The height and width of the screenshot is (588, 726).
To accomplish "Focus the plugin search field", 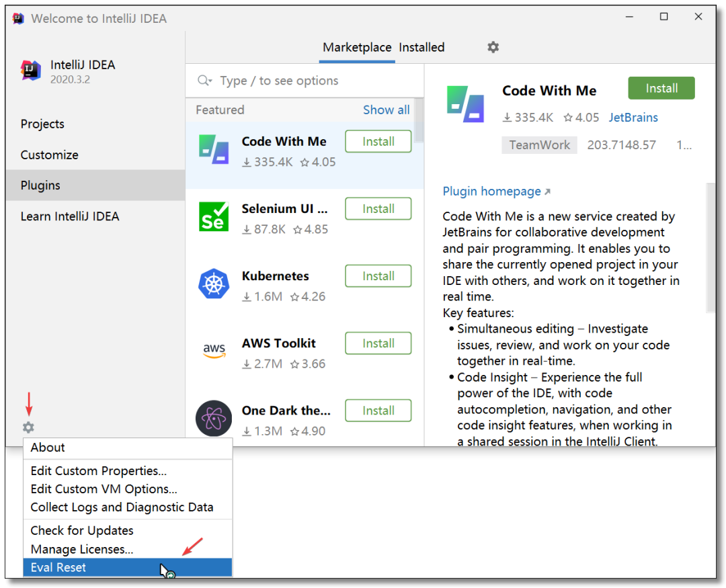I will [305, 81].
